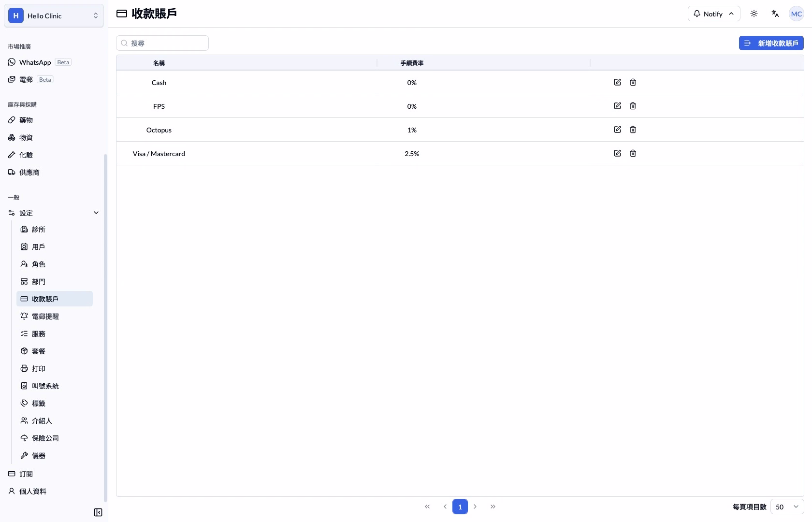The height and width of the screenshot is (522, 812).
Task: Edit the Cash account row
Action: point(617,82)
